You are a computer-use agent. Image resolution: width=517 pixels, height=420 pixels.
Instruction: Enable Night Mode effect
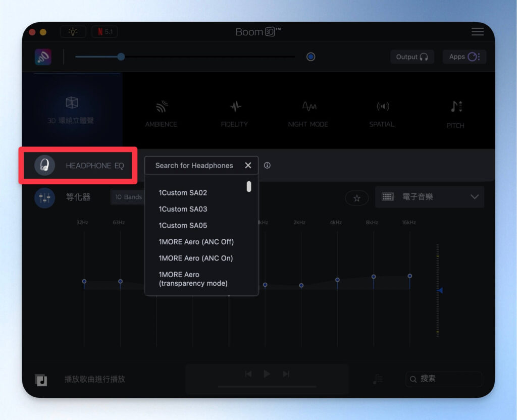click(308, 107)
